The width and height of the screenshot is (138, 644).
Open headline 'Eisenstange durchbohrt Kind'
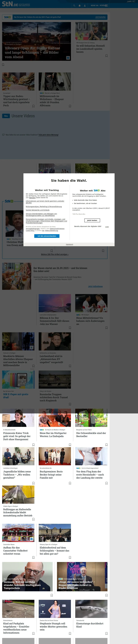(90, 625)
